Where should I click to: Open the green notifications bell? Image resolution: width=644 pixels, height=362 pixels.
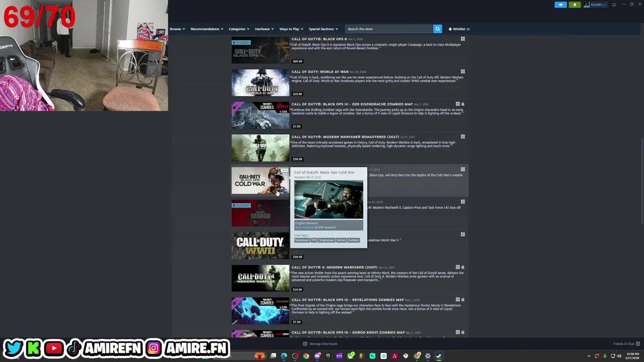click(x=575, y=5)
